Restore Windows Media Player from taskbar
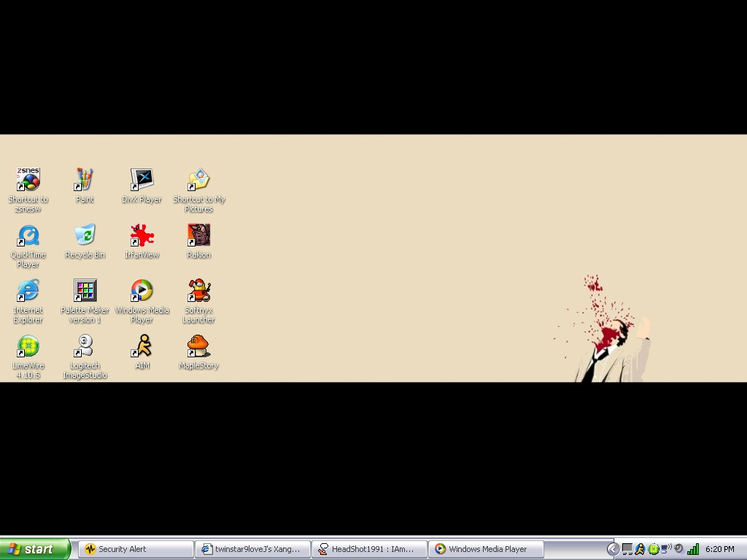Viewport: 747px width, 560px height. tap(486, 549)
